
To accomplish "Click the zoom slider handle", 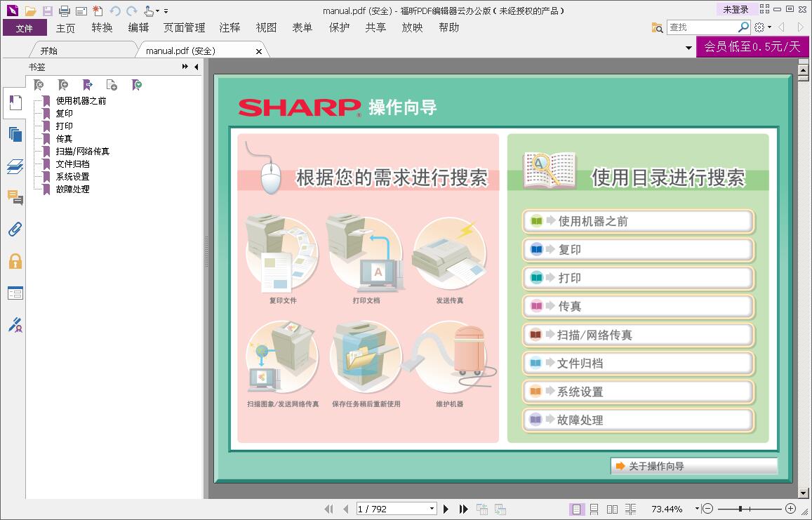I will click(x=740, y=509).
